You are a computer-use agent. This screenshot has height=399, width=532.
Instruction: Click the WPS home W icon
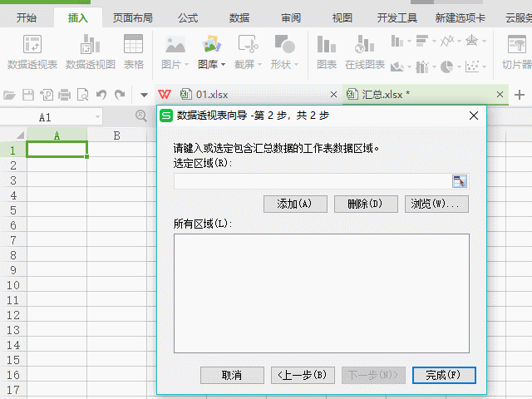pyautogui.click(x=165, y=94)
